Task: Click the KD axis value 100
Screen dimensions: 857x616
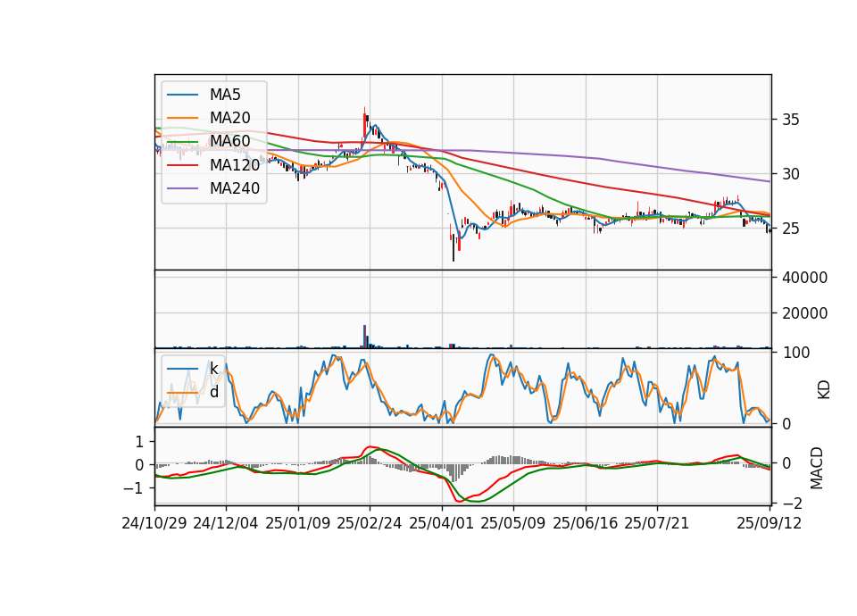Action: point(795,353)
